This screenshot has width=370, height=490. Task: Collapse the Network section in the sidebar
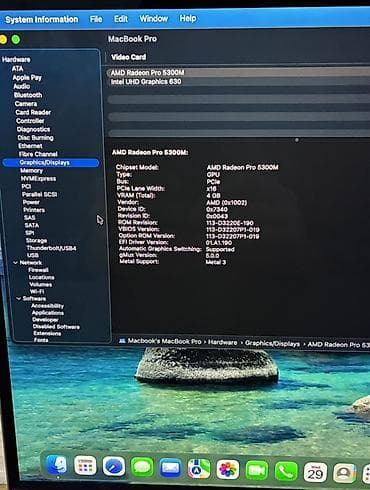pos(15,263)
